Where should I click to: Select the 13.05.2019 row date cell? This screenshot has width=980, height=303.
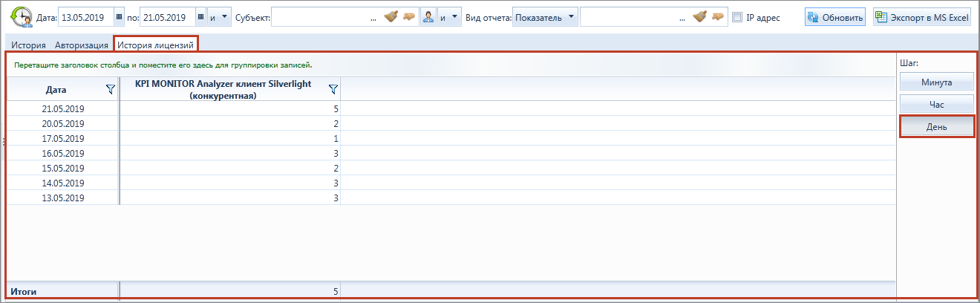tap(63, 198)
